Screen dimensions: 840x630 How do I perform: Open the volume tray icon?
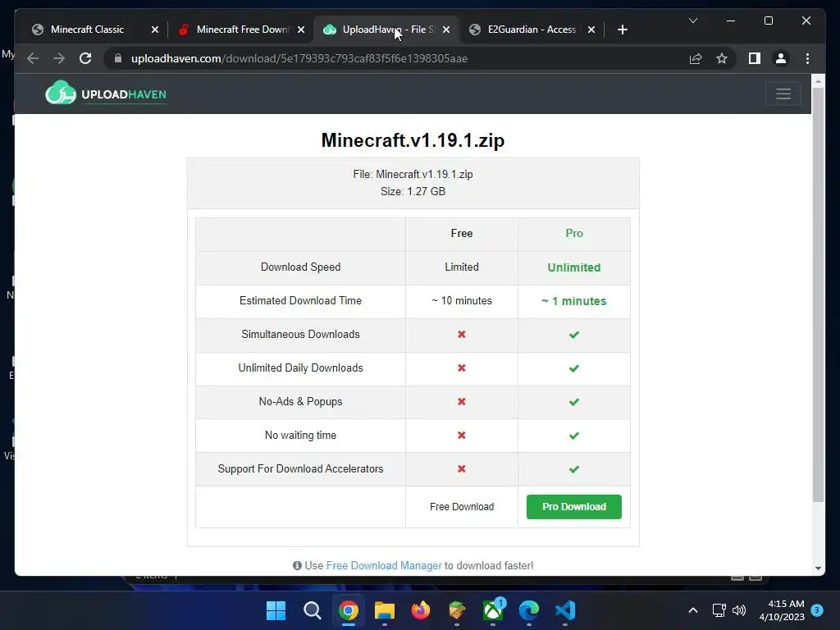(739, 610)
